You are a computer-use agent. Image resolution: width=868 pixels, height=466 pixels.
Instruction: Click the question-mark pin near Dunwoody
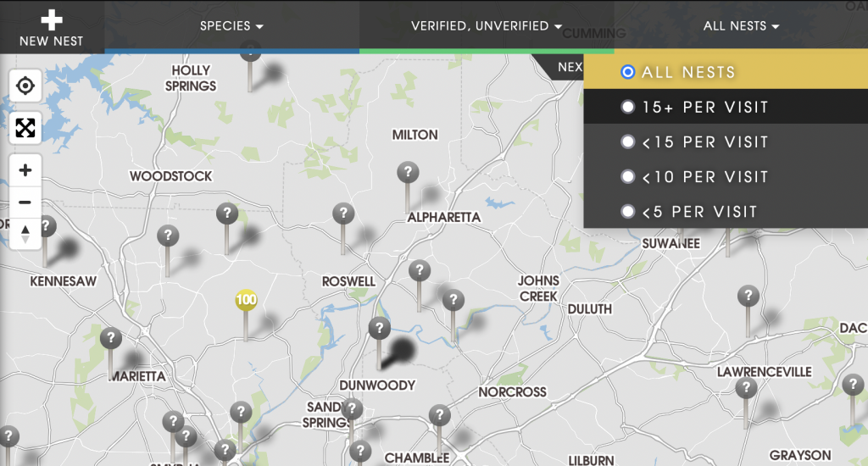point(379,329)
